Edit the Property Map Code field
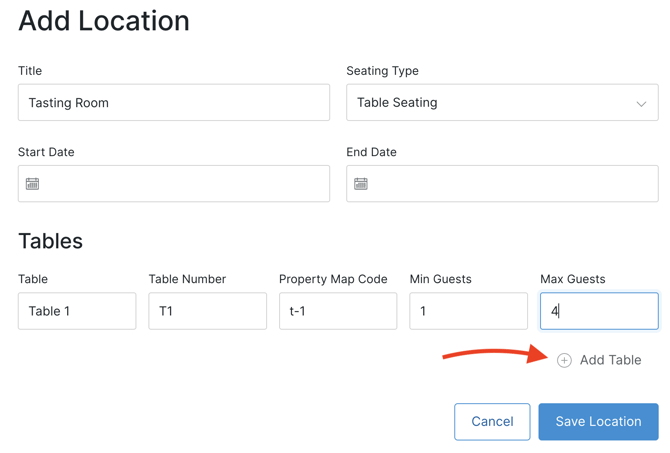 coord(338,311)
